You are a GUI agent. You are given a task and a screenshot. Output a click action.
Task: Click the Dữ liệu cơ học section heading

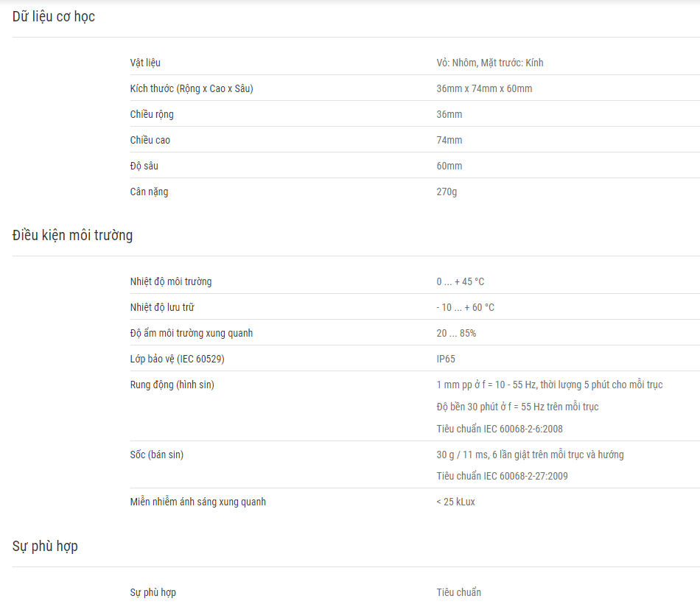click(54, 16)
